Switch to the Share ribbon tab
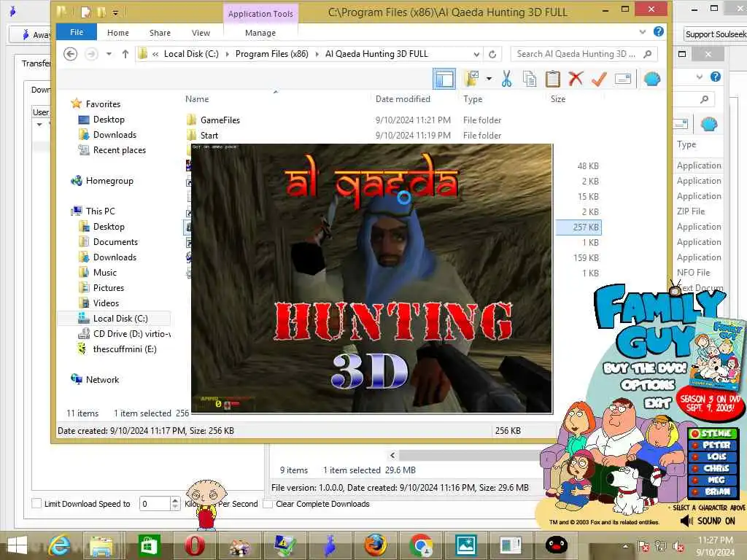This screenshot has width=747, height=560. click(160, 32)
